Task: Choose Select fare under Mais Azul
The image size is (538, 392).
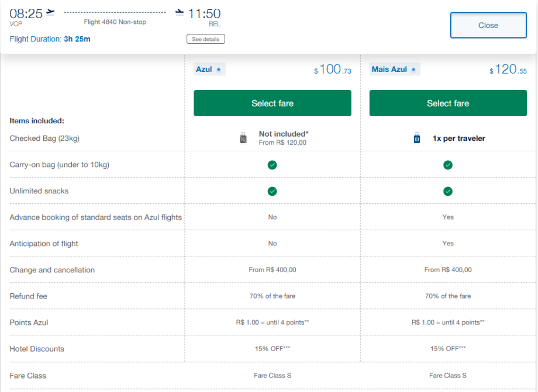Action: click(x=447, y=103)
